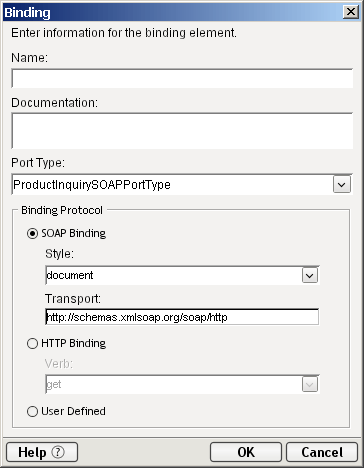This screenshot has height=468, width=364.
Task: Click inside the Documentation text area
Action: 182,131
